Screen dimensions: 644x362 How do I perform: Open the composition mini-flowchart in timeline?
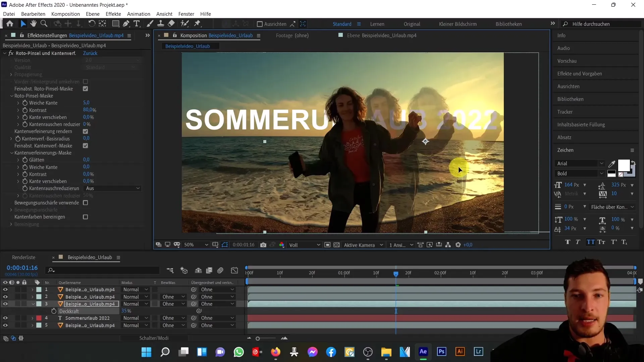(x=170, y=270)
